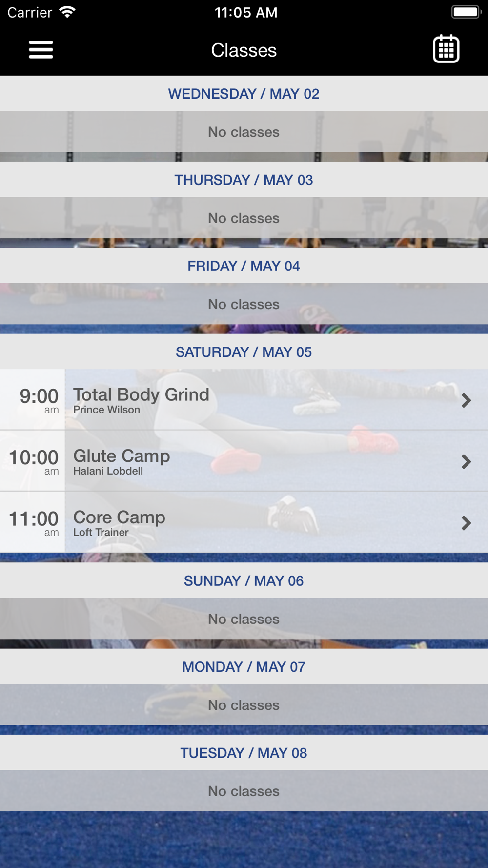Screen dimensions: 488x868
Task: Click instructor name Halani Lobdell
Action: tap(108, 471)
